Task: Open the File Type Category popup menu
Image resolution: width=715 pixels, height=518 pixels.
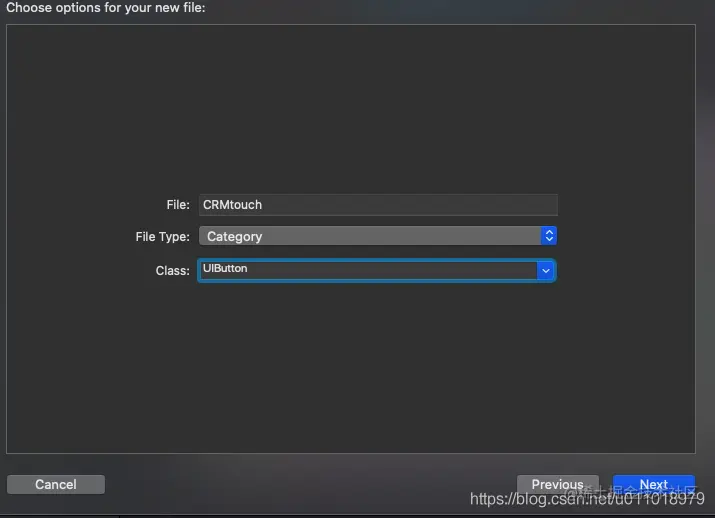Action: (x=378, y=236)
